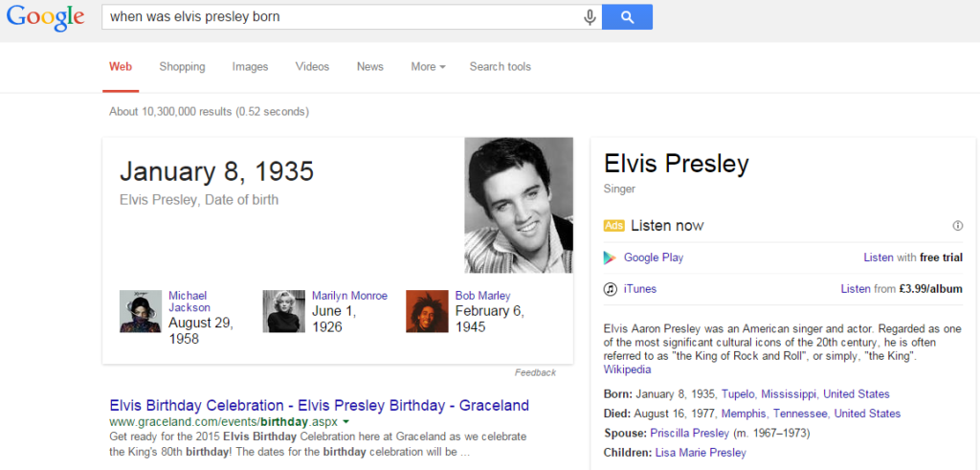
Task: Expand the More search categories dropdown
Action: [x=428, y=67]
